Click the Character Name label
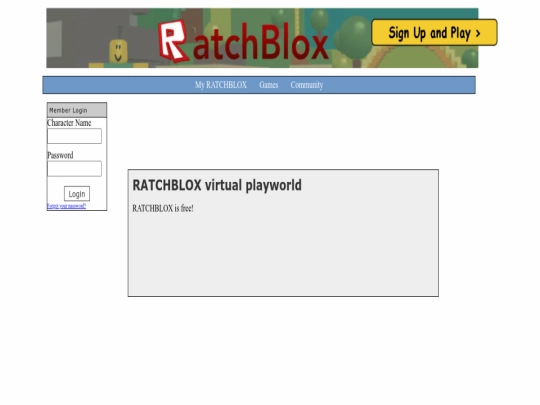The height and width of the screenshot is (405, 540). coord(69,123)
